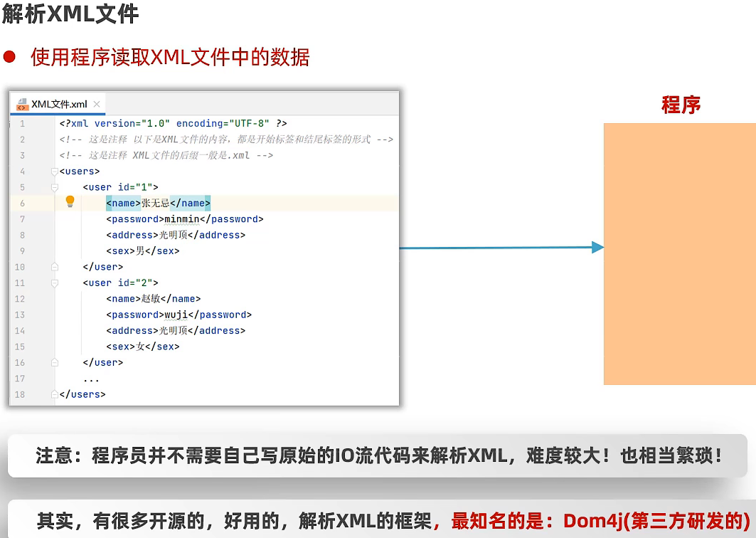
Task: Collapse user id="1" fold marker on line 5
Action: 55,187
